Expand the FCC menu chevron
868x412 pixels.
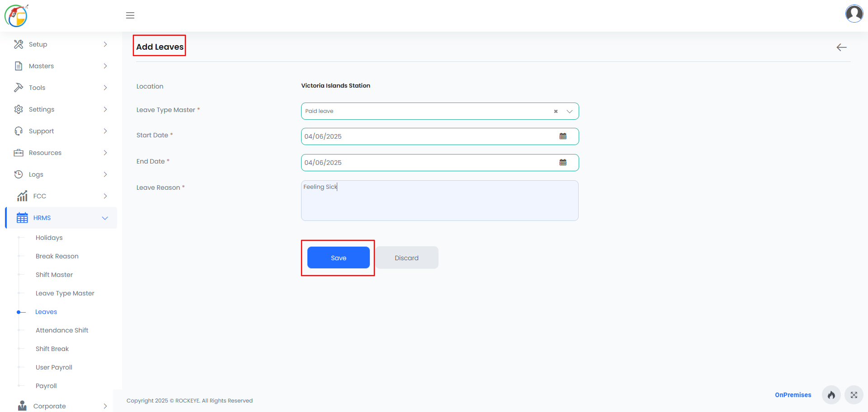(x=105, y=196)
